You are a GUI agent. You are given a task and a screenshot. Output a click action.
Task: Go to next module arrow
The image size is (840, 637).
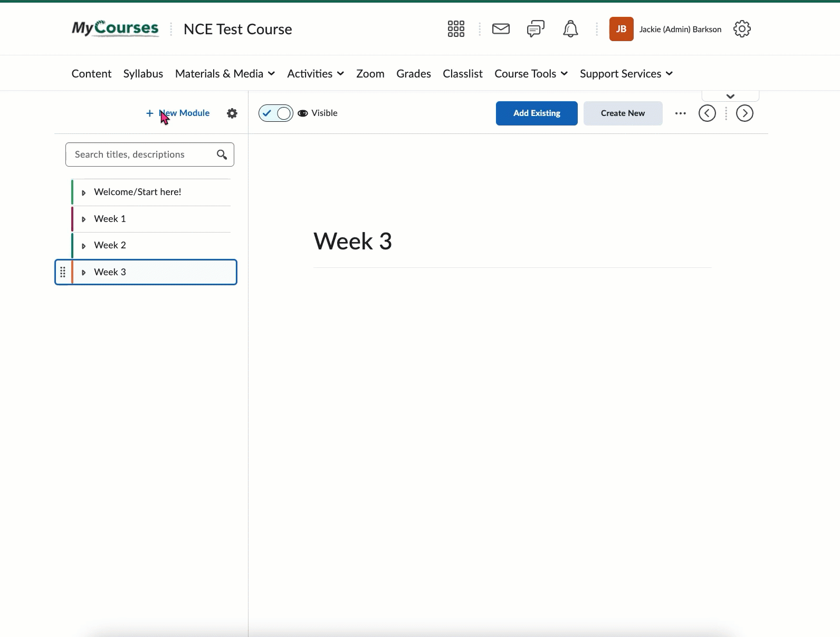point(744,113)
